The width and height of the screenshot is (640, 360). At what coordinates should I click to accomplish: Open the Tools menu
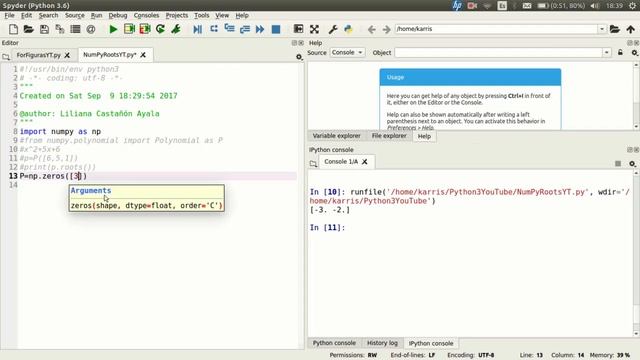click(x=202, y=15)
